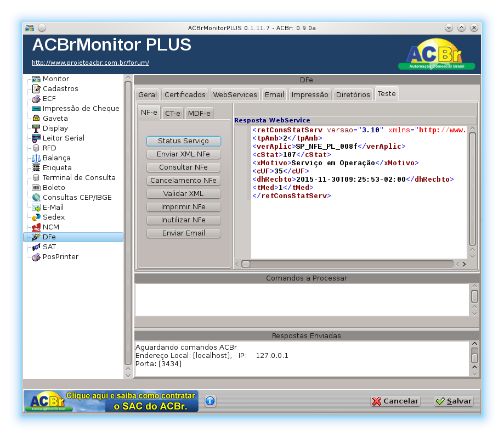The image size is (504, 437).
Task: Switch to the Email tab
Action: click(x=274, y=94)
